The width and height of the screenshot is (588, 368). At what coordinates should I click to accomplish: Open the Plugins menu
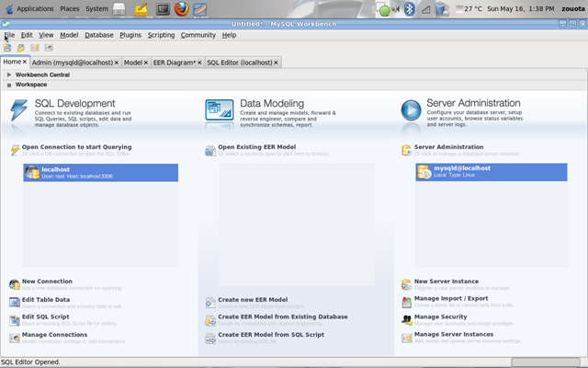click(130, 35)
